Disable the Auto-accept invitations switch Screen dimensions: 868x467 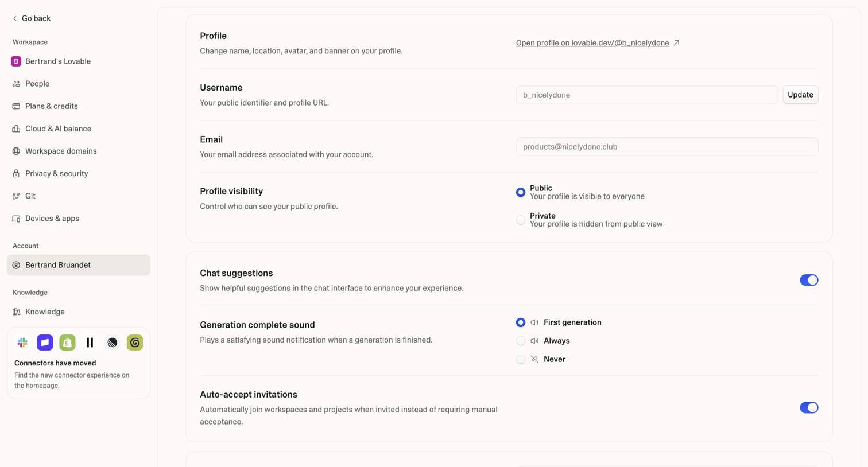coord(809,407)
